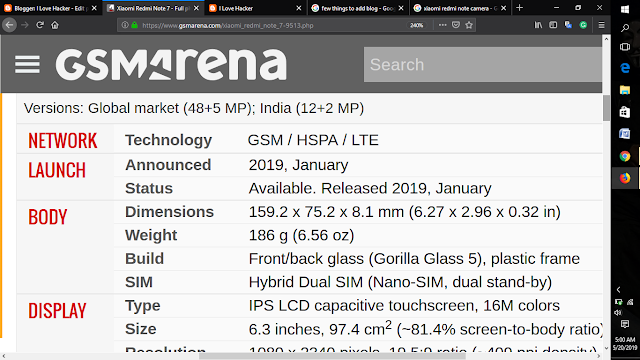Image resolution: width=640 pixels, height=360 pixels.
Task: Reload the page with the refresh icon
Action: tap(40, 25)
